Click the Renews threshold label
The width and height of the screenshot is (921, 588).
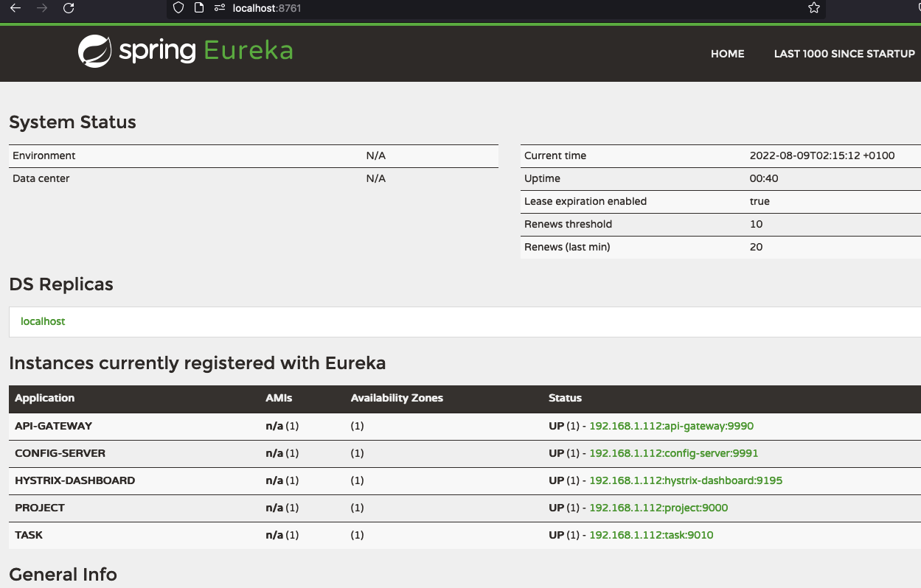click(x=568, y=224)
